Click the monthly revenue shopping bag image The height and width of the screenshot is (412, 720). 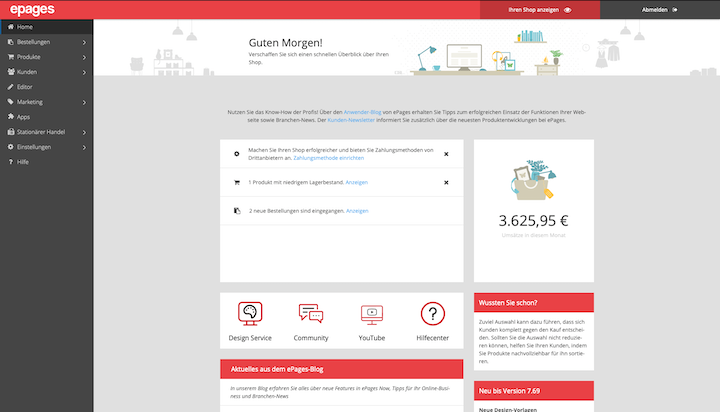tap(532, 181)
